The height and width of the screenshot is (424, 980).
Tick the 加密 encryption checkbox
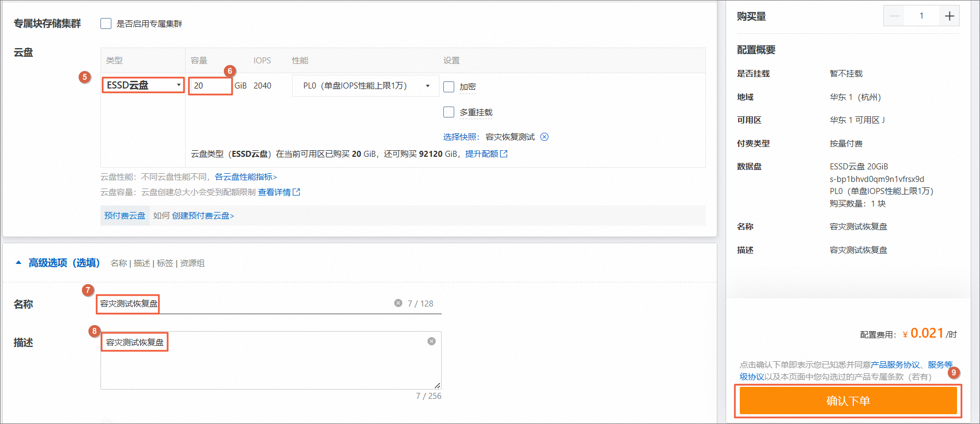pos(449,86)
